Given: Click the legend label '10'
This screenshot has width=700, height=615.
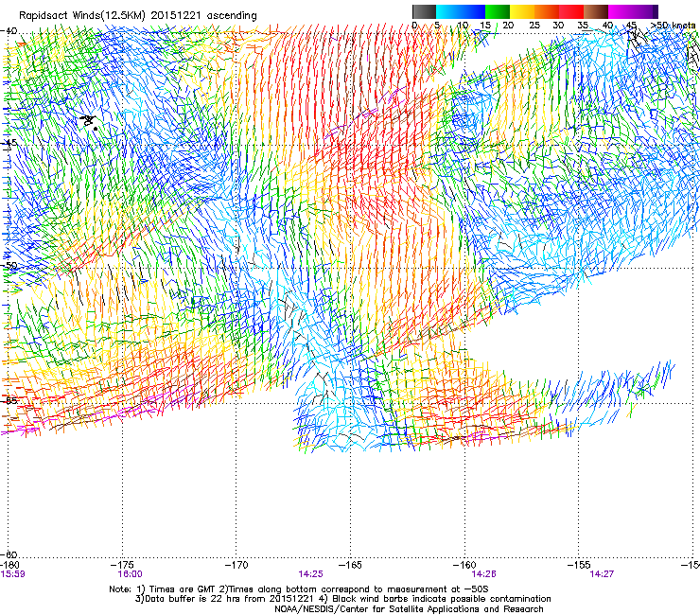Looking at the screenshot, I should coord(463,26).
